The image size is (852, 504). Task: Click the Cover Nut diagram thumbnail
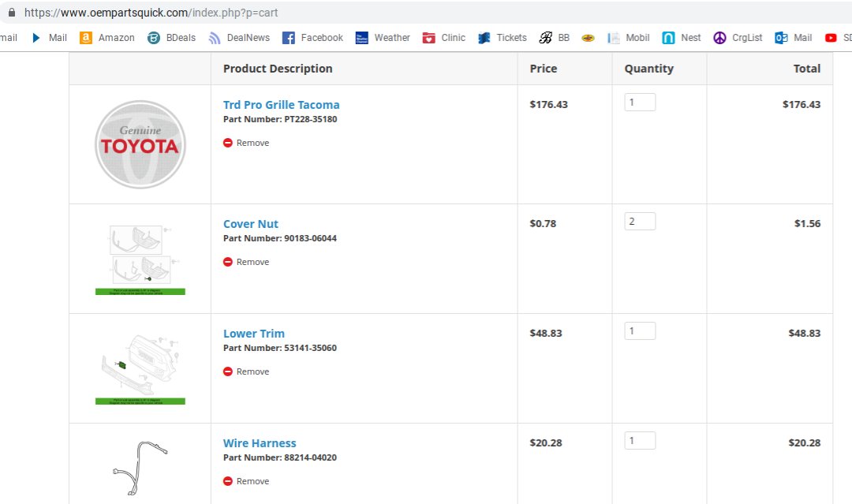140,259
